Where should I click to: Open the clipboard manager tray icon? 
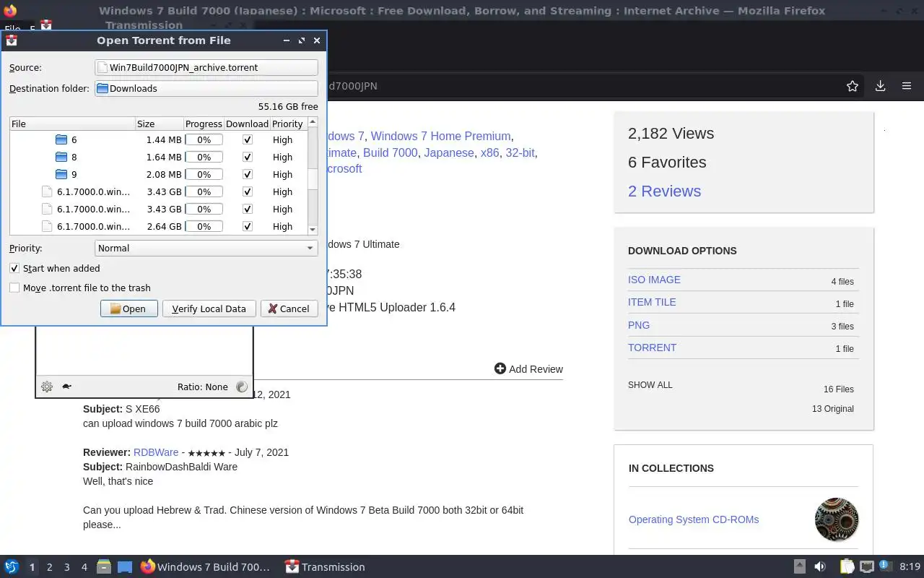(x=847, y=566)
